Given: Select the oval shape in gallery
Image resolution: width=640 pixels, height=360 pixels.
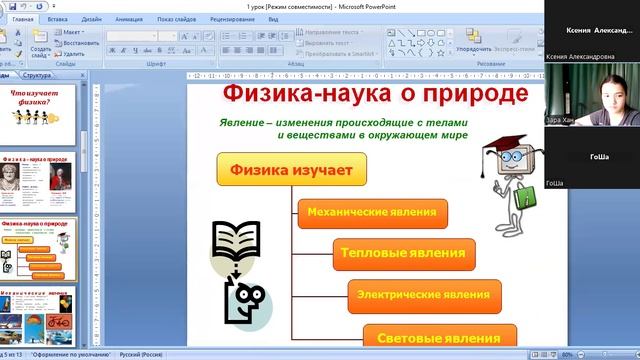Looking at the screenshot, I should tap(431, 33).
